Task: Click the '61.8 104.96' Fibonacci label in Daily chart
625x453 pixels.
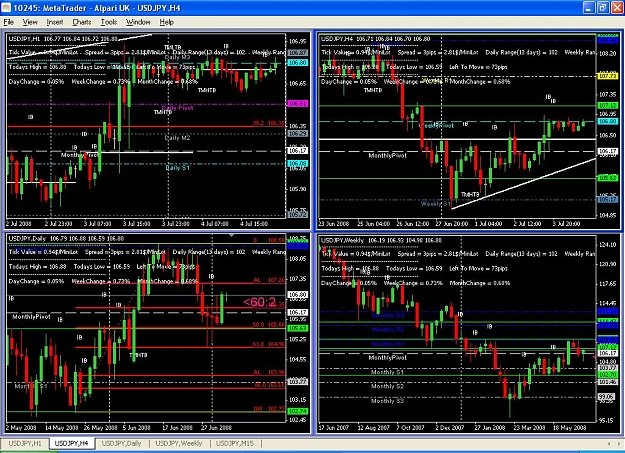Action: point(269,344)
